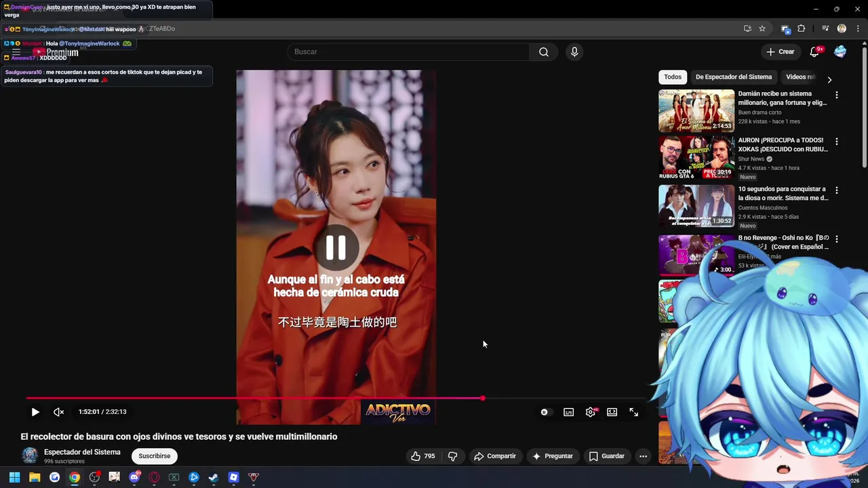This screenshot has height=488, width=868.
Task: Select the Videos relacionados chip
Action: tap(800, 77)
